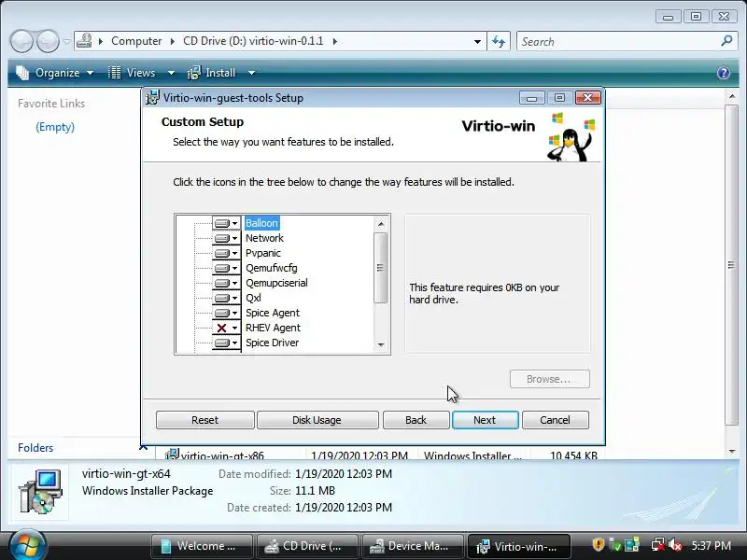Image resolution: width=747 pixels, height=560 pixels.
Task: Switch to Welcome taskbar window
Action: [202, 546]
